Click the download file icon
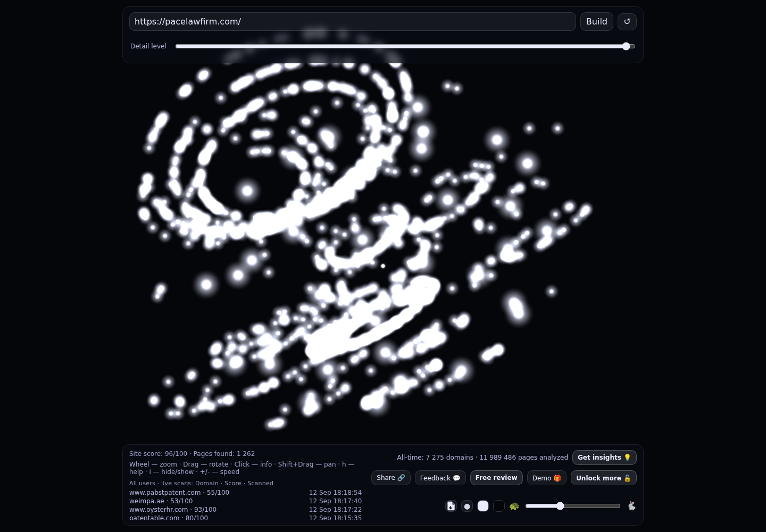 pyautogui.click(x=451, y=506)
